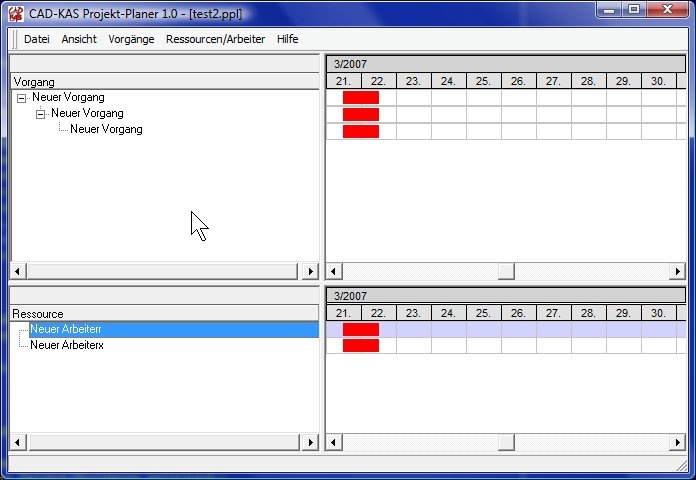
Task: Select the Neuer Arbeiterx resource
Action: coord(67,345)
